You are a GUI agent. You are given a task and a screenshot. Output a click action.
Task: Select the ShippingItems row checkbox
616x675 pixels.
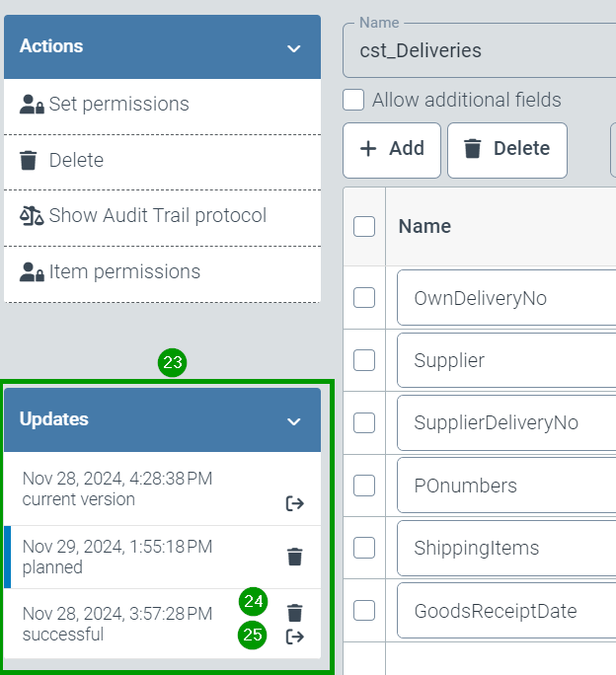364,548
